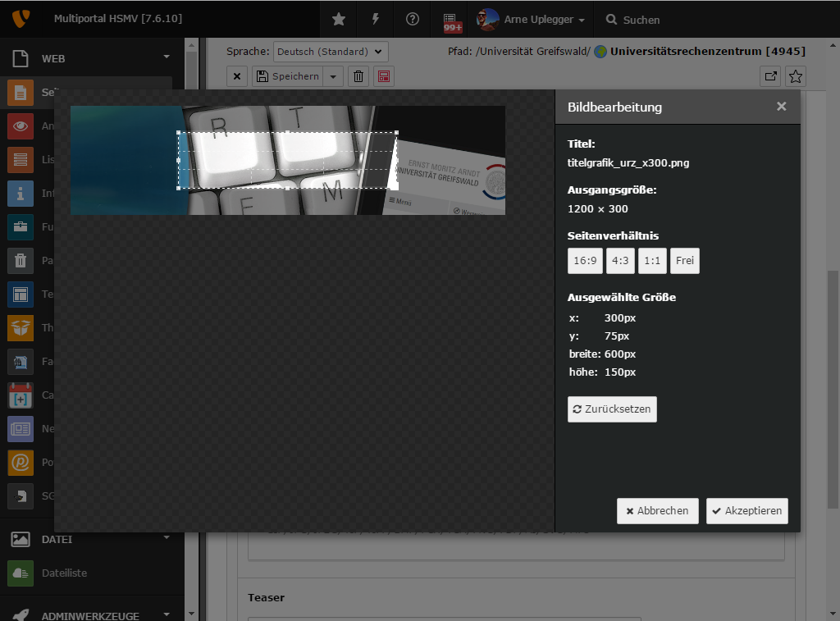Open Dateiliste module icon
Image resolution: width=840 pixels, height=621 pixels.
[x=21, y=573]
